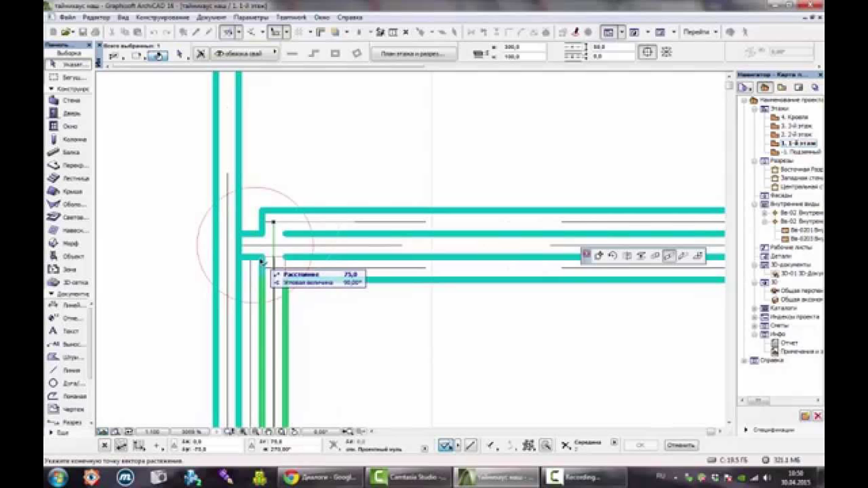
Task: Collapse the Разрезы tree node
Action: coord(755,161)
